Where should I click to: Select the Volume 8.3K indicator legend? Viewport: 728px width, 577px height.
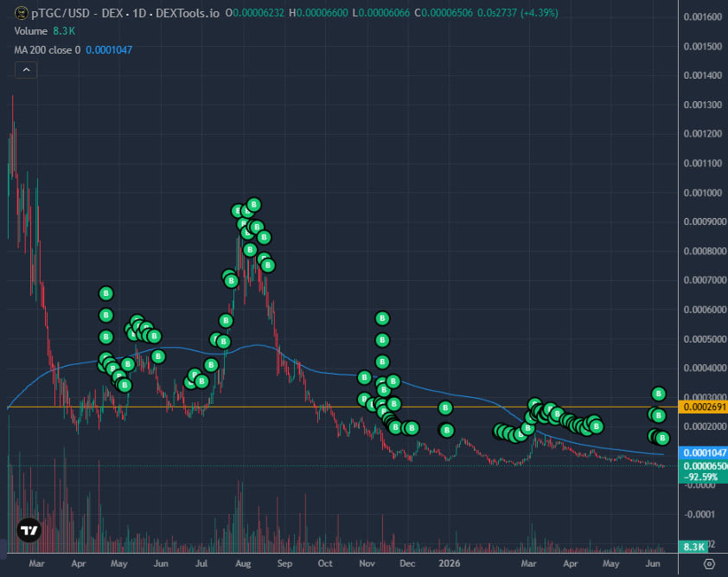(45, 31)
